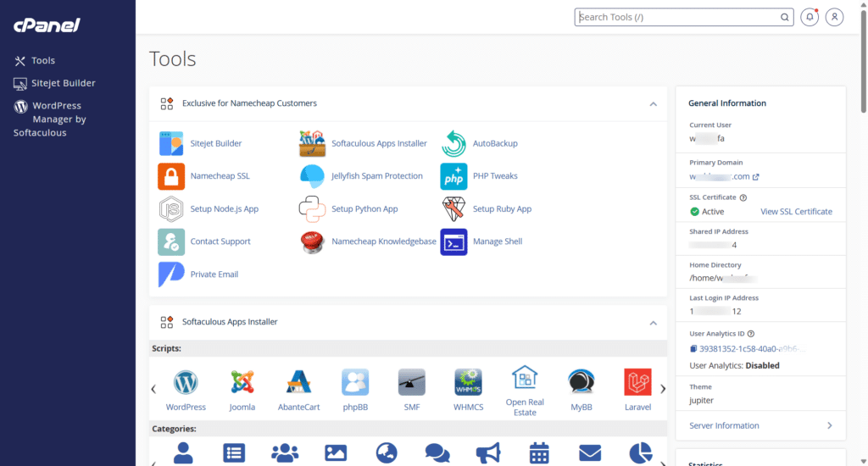Screen dimensions: 868x466
Task: Click the cPanel logo
Action: click(47, 25)
